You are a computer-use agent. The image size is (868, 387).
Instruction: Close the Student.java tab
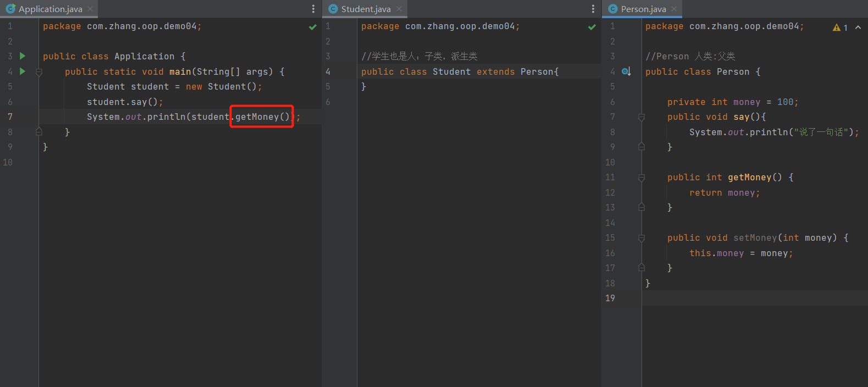point(399,9)
